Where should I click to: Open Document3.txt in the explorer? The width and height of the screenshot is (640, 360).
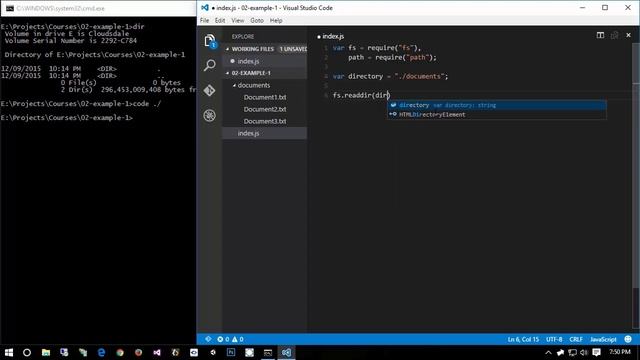coord(264,121)
